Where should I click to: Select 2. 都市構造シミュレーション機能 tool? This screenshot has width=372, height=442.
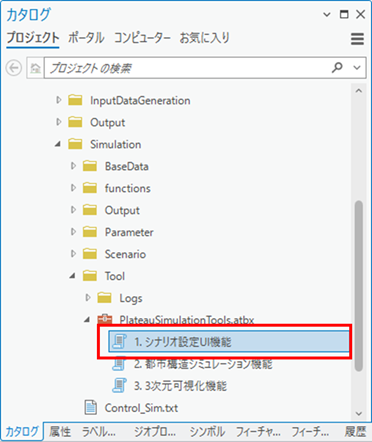click(x=203, y=364)
